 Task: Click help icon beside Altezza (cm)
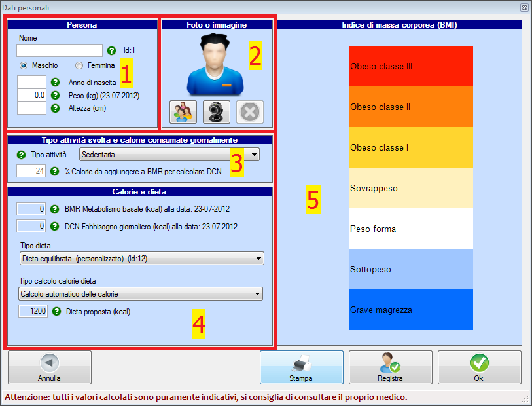[56, 108]
